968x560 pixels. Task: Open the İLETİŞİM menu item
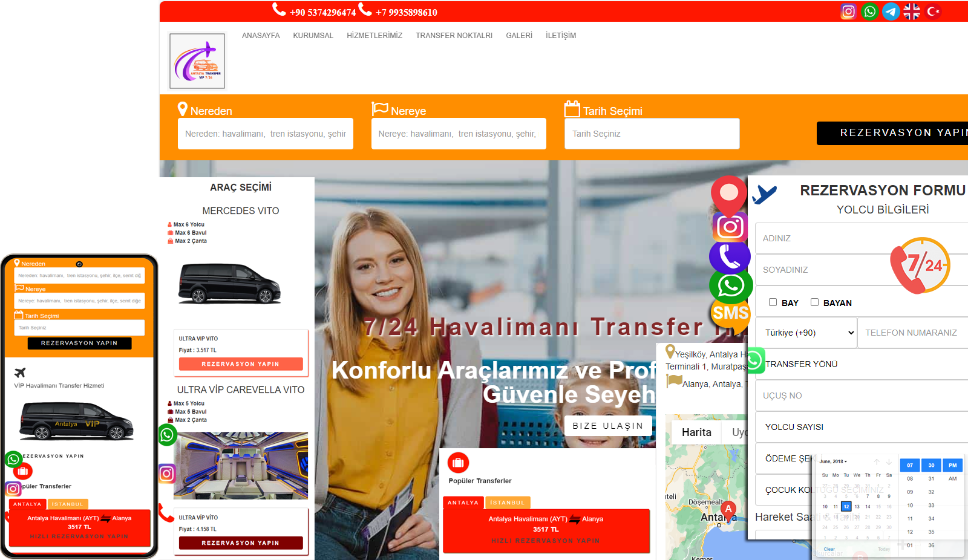(x=561, y=36)
